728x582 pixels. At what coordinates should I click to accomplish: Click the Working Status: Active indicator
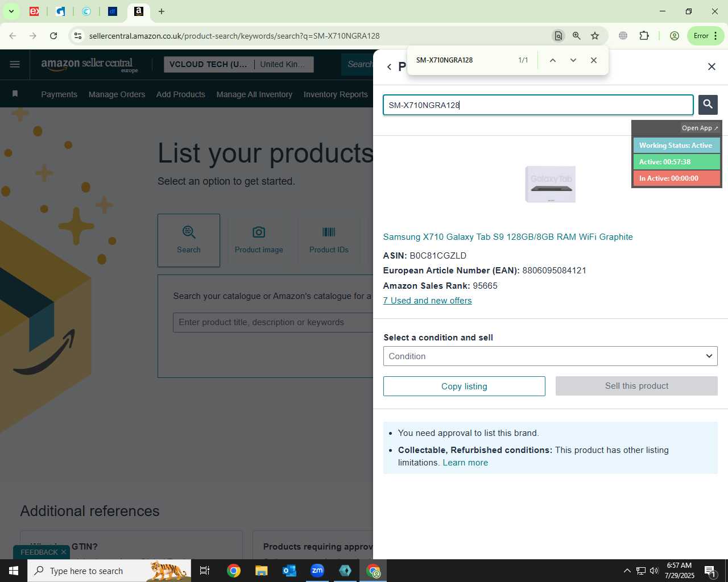676,145
